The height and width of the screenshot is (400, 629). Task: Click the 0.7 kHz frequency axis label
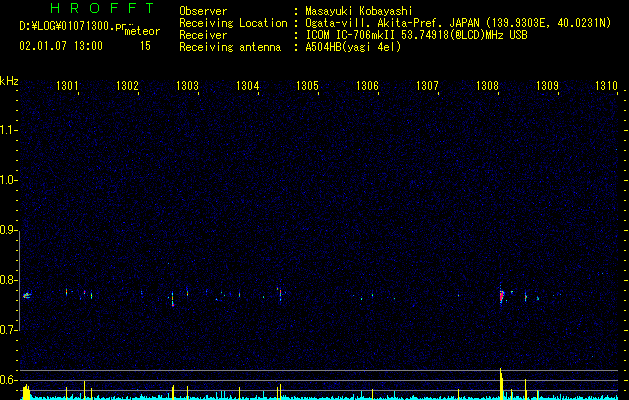[x=8, y=330]
